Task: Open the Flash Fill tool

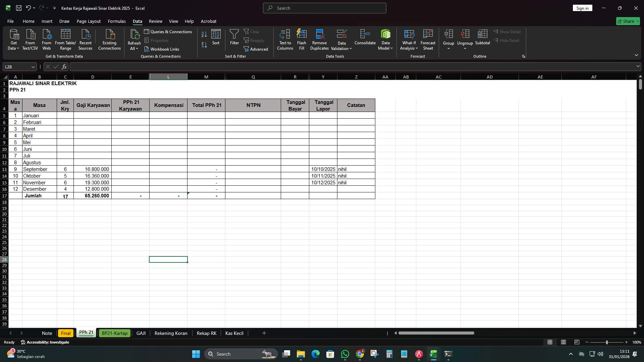Action: tap(301, 39)
